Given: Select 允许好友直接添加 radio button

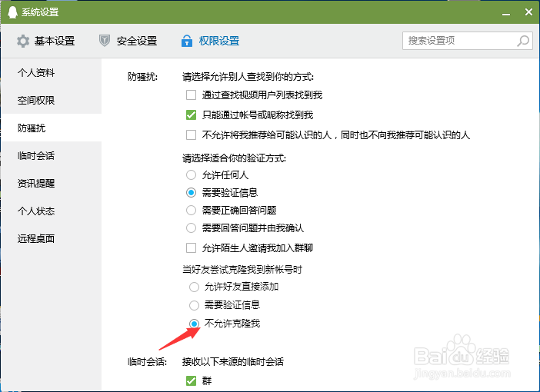Looking at the screenshot, I should tap(195, 287).
